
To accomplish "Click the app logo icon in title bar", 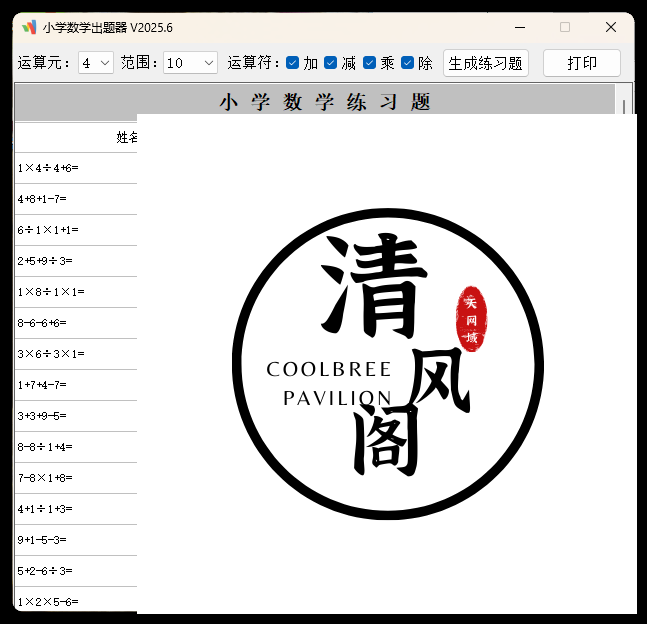I will click(x=29, y=28).
